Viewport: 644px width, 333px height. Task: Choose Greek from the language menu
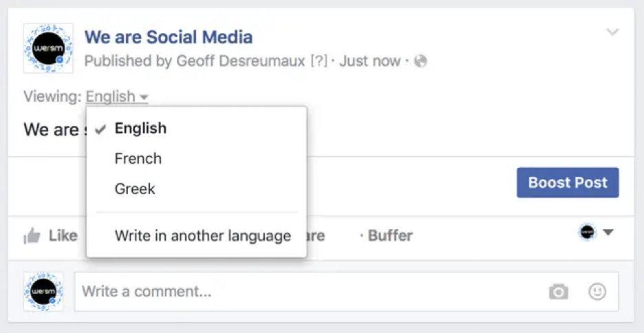[x=135, y=189]
